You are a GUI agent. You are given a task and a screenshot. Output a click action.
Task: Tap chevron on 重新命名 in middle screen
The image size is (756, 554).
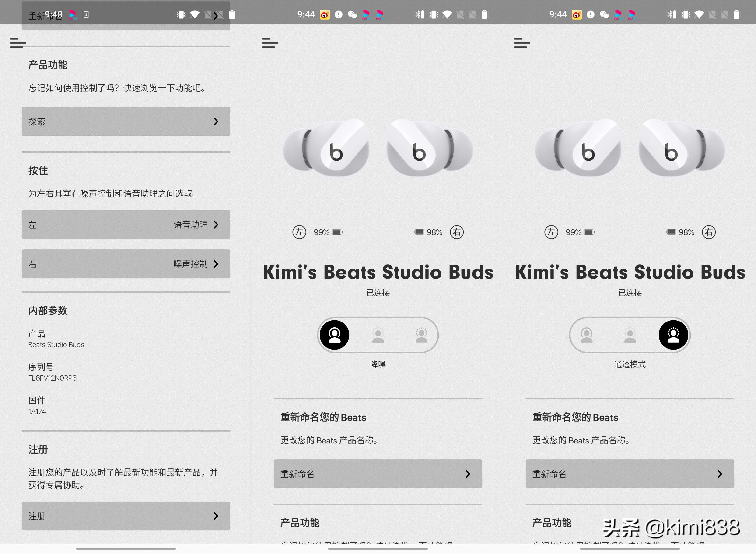tap(468, 474)
